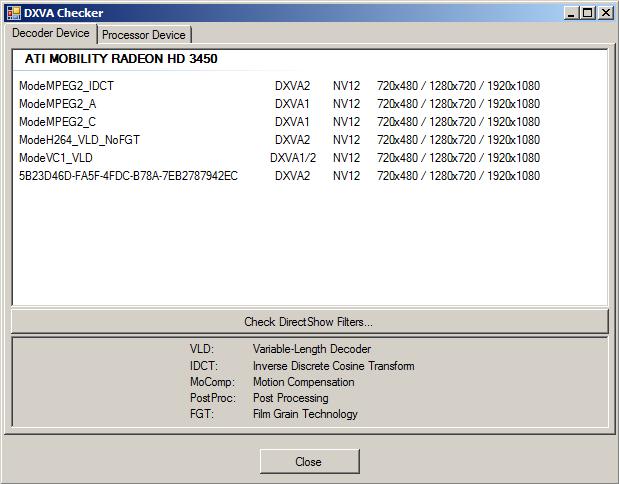The width and height of the screenshot is (619, 484).
Task: Click the ModeMPEG2_C decoder entry
Action: [57, 122]
